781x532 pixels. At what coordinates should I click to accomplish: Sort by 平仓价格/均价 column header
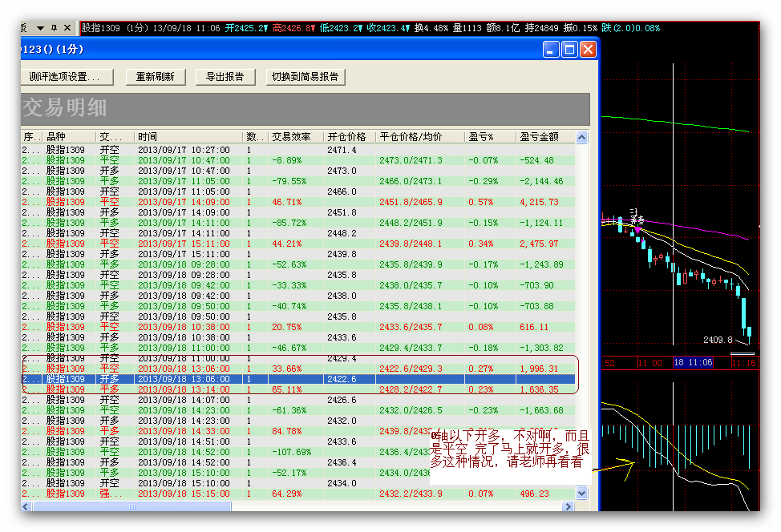420,137
